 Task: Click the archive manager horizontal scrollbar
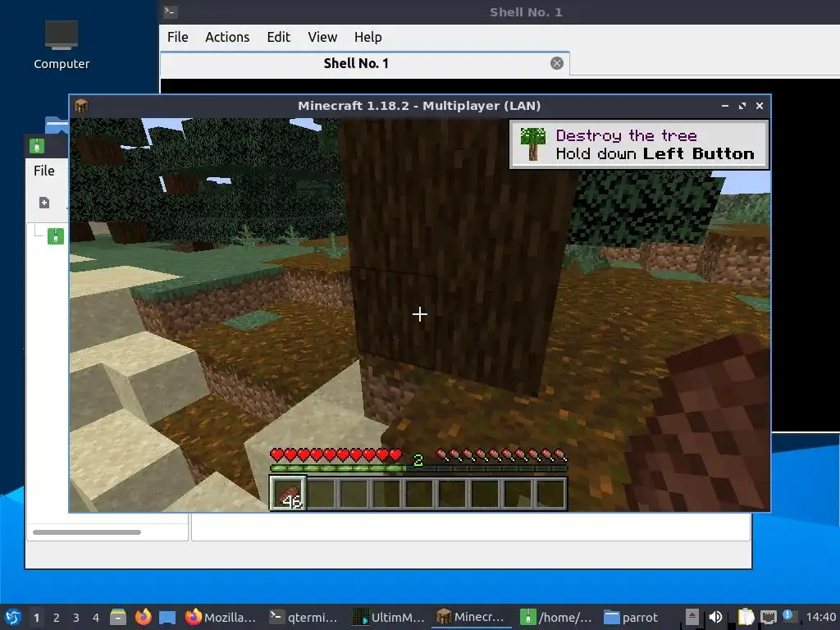click(x=87, y=532)
